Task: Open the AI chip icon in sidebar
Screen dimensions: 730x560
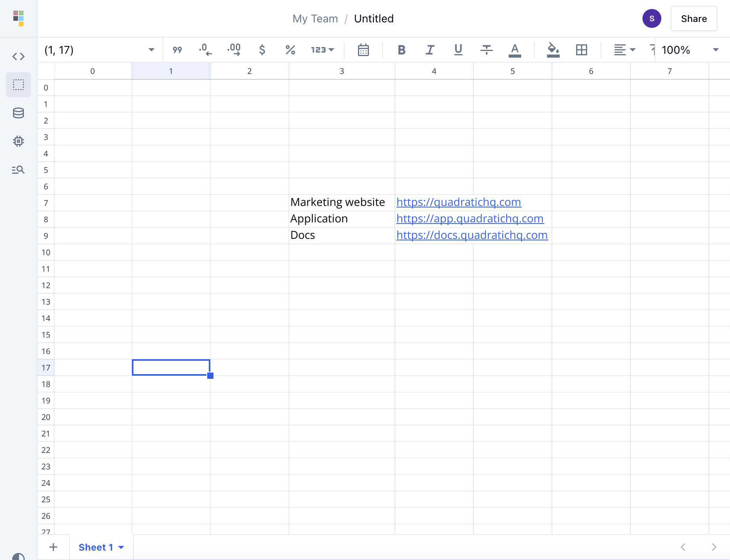Action: [x=18, y=141]
